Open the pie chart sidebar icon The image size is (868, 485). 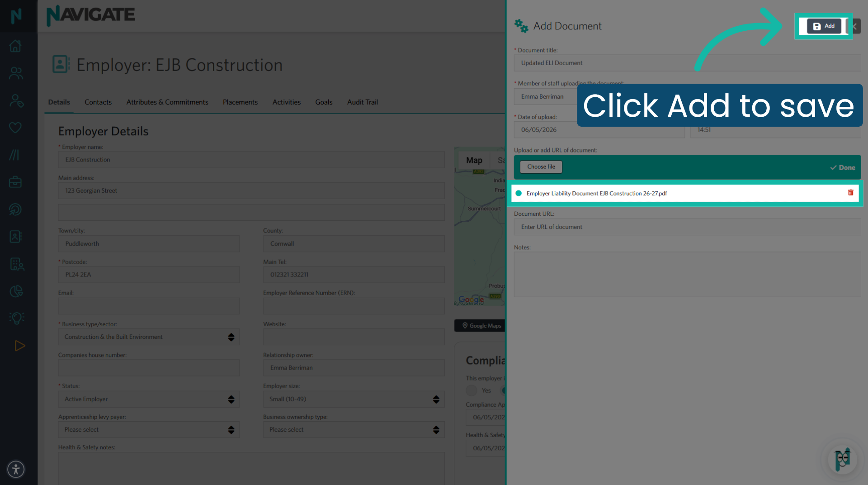pyautogui.click(x=16, y=291)
